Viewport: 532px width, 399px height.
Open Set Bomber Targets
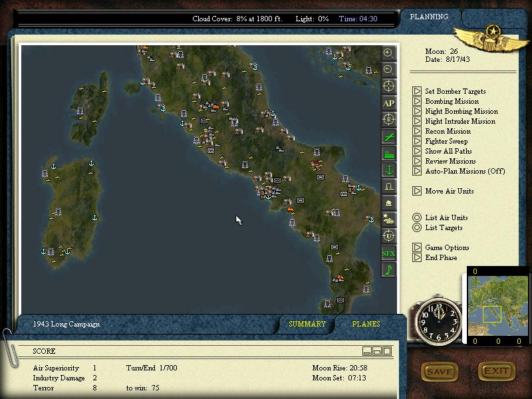(450, 91)
